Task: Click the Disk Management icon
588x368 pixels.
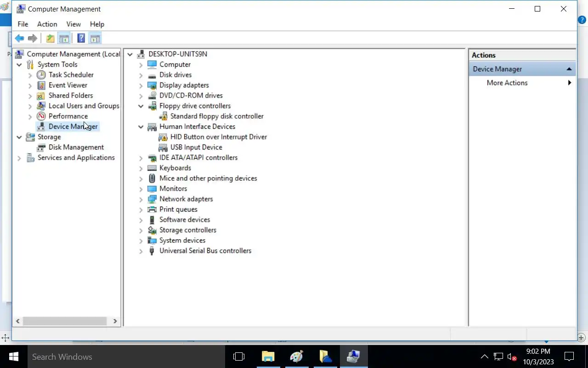Action: click(x=41, y=147)
